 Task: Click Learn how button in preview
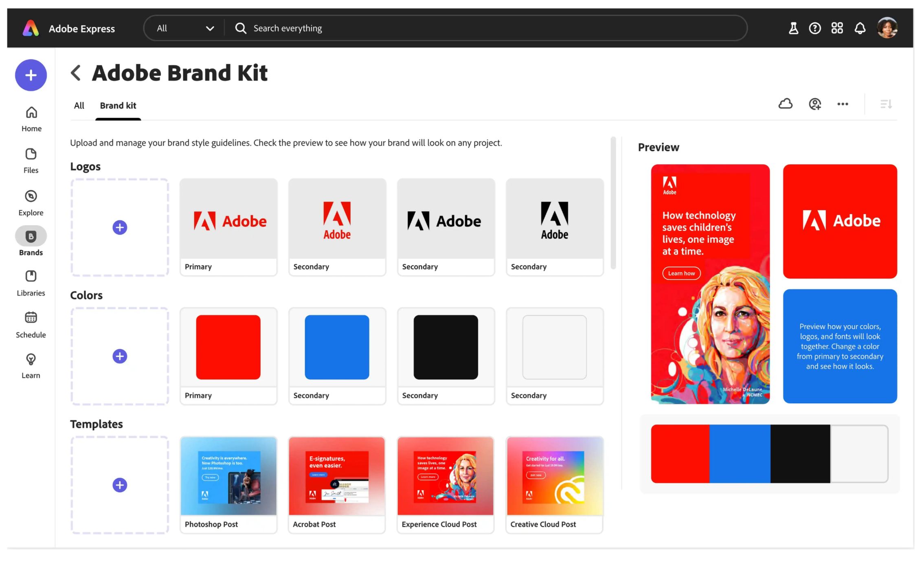coord(681,273)
